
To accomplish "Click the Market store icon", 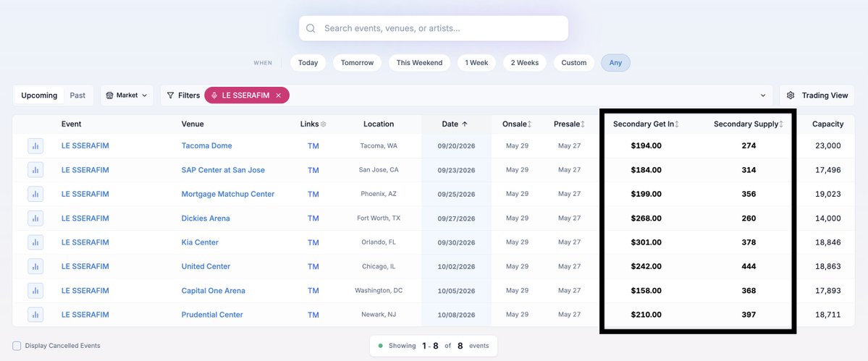I will pos(109,95).
